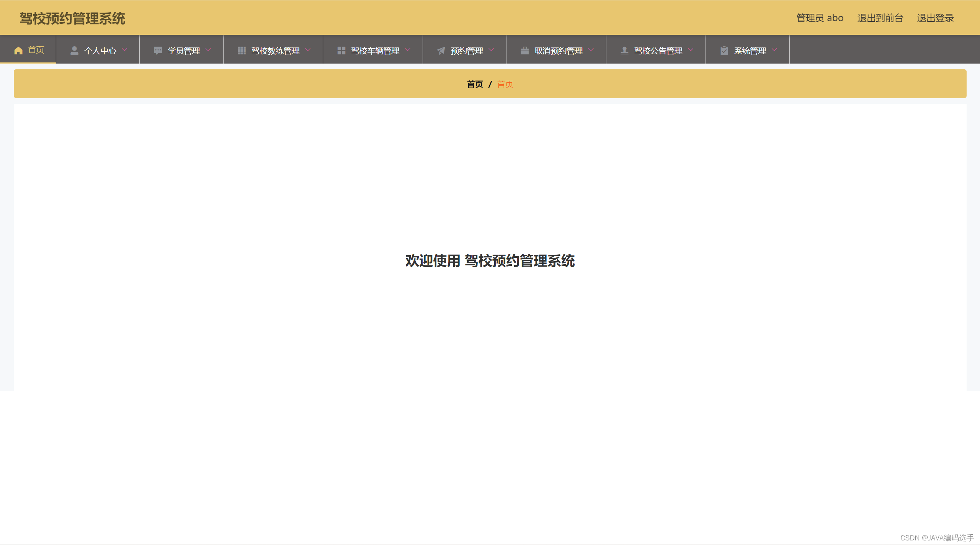The image size is (980, 545).
Task: Click the grid icon for 驾校教练管理
Action: coord(242,50)
